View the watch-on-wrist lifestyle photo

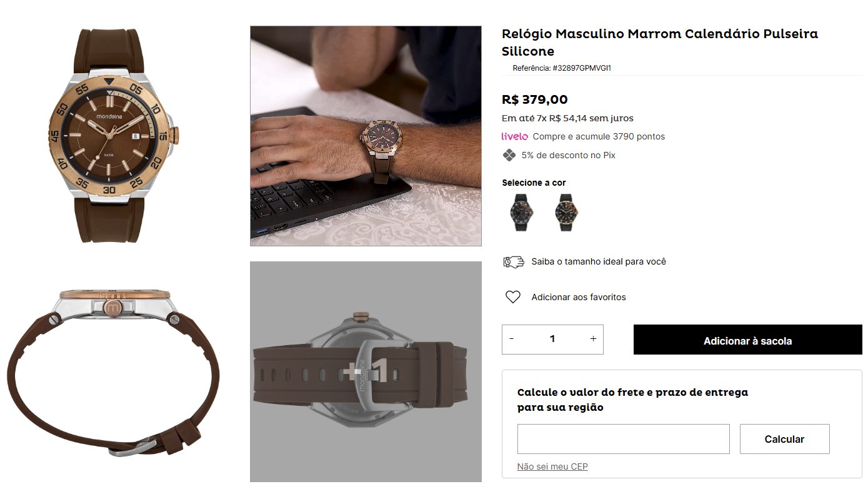tap(366, 136)
